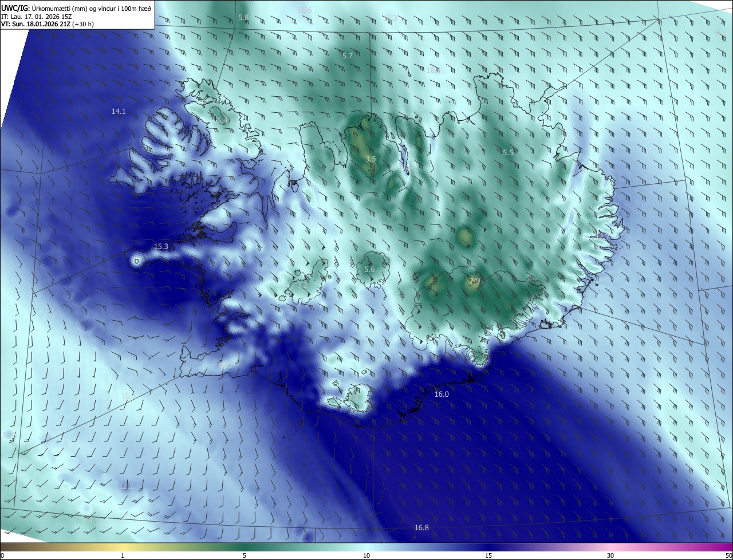Click the 5 label on the color scale
Screen dimensions: 733x560
click(x=245, y=556)
